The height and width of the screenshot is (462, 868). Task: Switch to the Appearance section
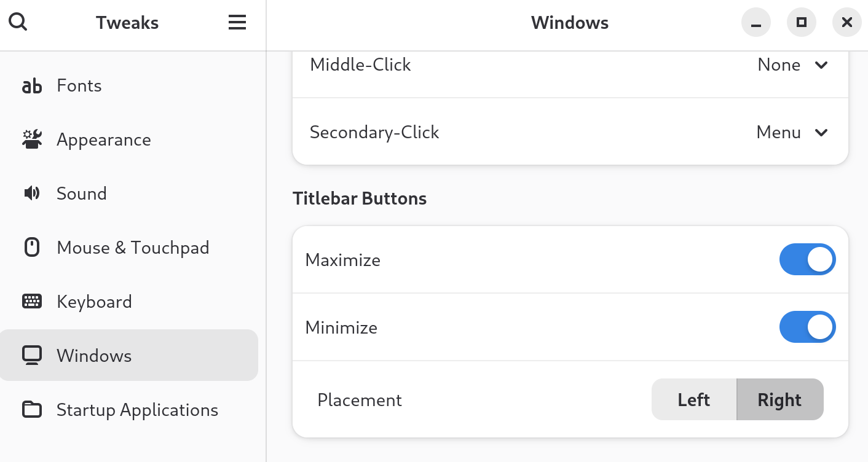tap(103, 139)
